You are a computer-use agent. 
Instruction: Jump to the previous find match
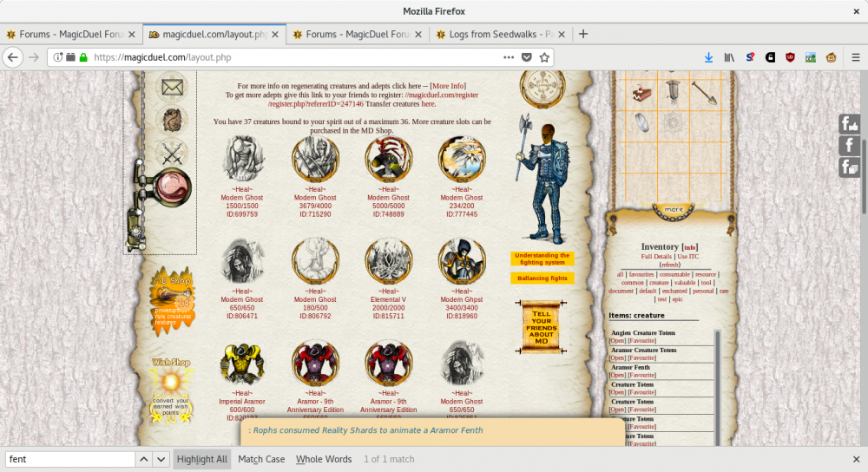pyautogui.click(x=143, y=459)
